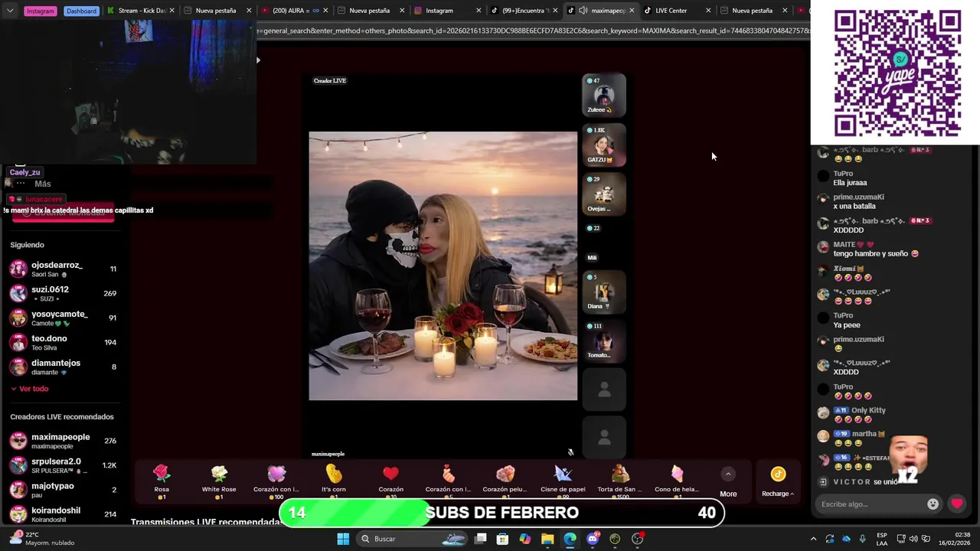
Task: Open Ovejas guest tile
Action: 604,194
